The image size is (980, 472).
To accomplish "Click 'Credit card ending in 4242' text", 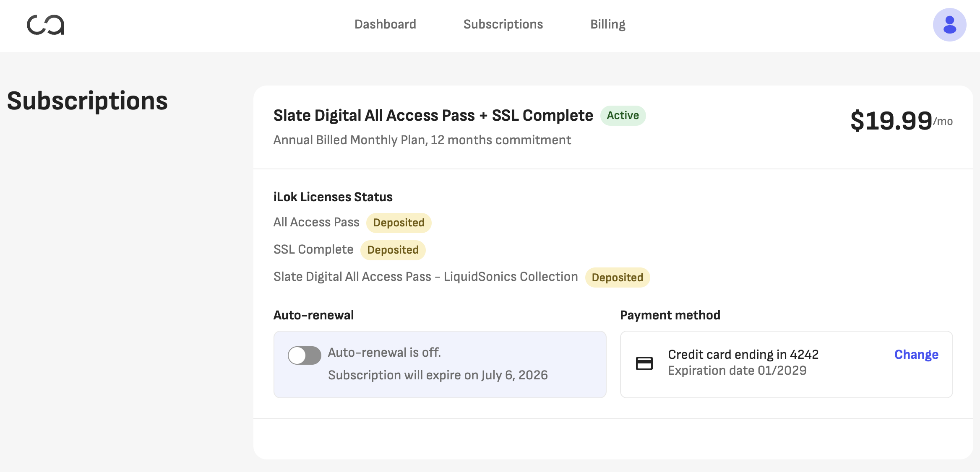I will (743, 355).
